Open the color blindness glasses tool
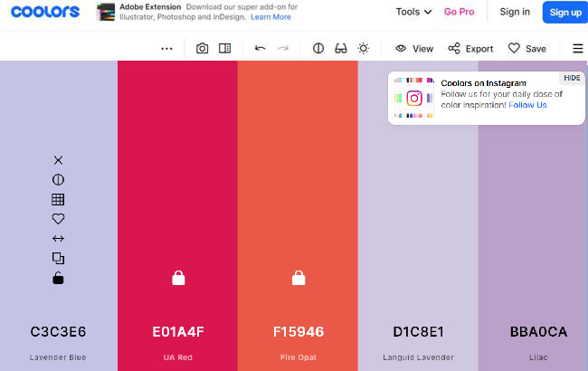This screenshot has width=588, height=371. (341, 48)
